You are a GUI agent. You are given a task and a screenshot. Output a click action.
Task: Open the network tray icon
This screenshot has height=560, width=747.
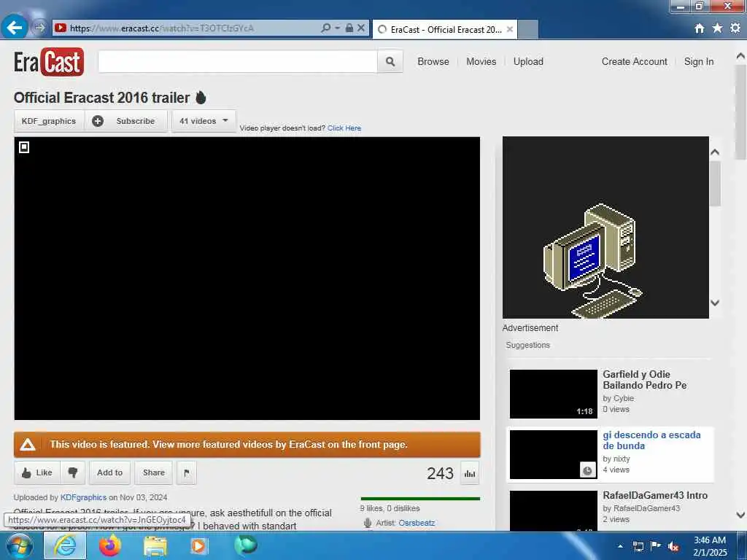(638, 546)
